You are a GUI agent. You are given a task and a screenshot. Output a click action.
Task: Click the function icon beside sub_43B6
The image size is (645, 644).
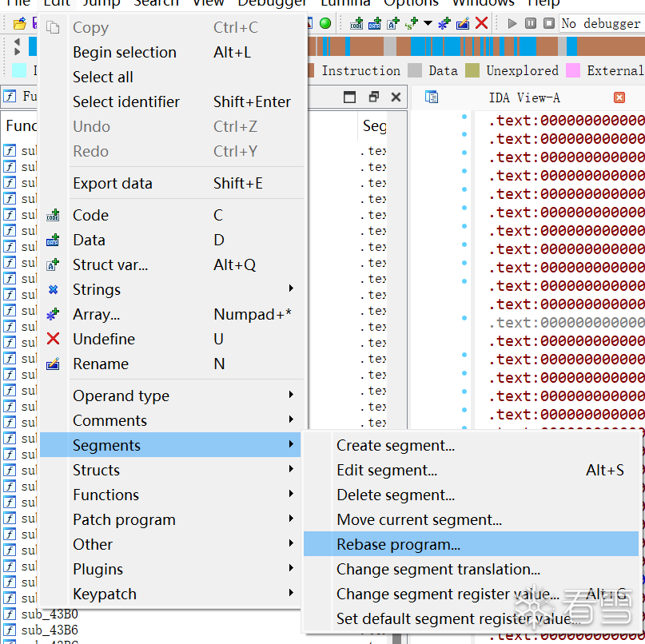click(10, 630)
